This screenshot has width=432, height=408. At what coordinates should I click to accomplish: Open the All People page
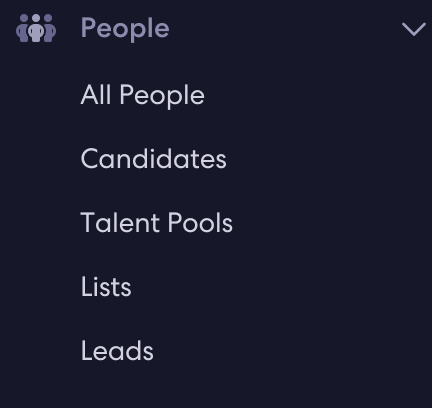(x=142, y=95)
